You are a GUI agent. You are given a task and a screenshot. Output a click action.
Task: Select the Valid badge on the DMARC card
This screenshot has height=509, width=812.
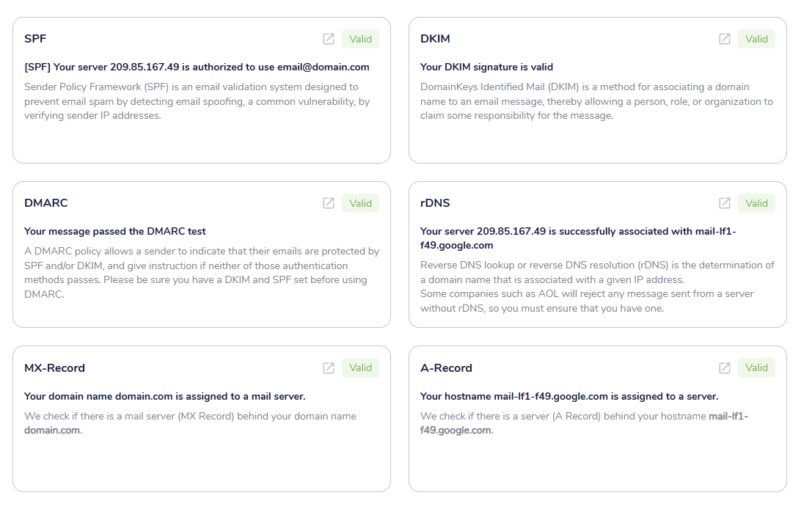click(360, 203)
